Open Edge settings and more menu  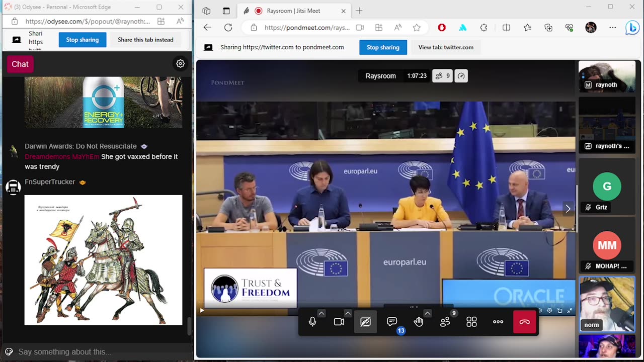click(612, 28)
